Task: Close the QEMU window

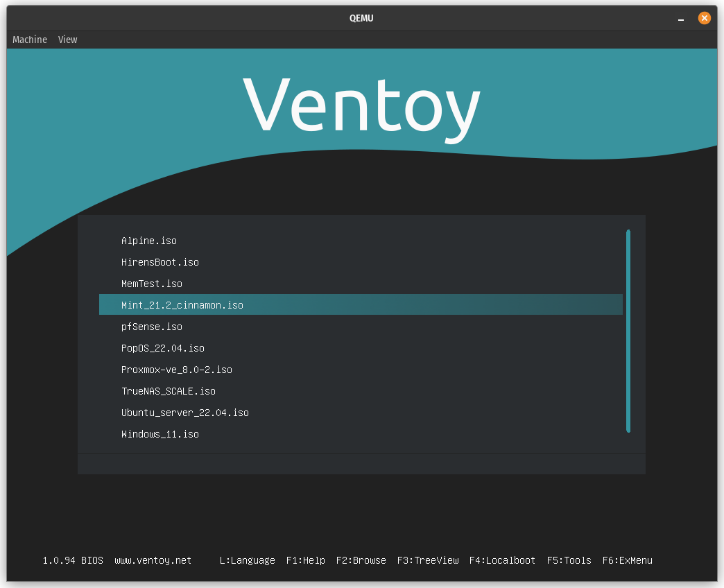Action: pos(704,18)
